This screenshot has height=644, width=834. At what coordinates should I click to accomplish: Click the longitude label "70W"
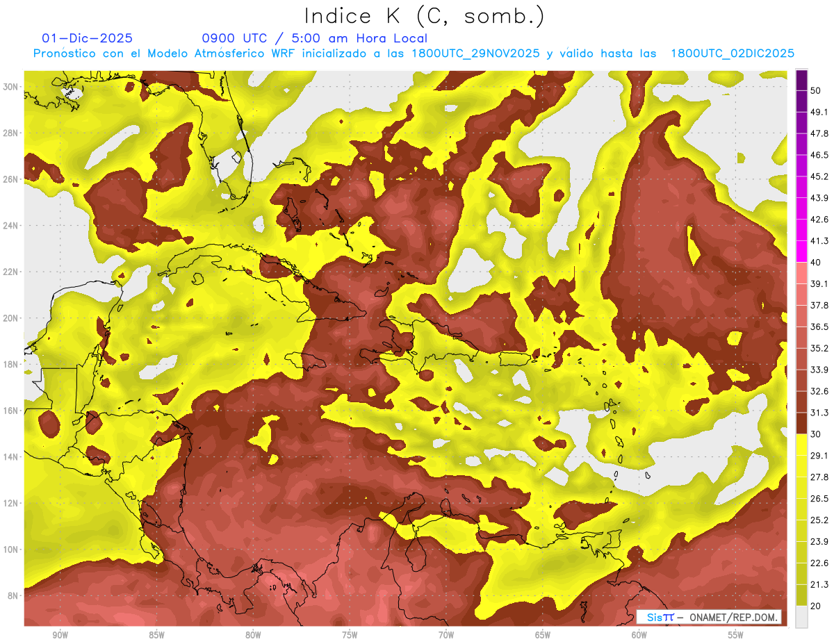point(446,635)
